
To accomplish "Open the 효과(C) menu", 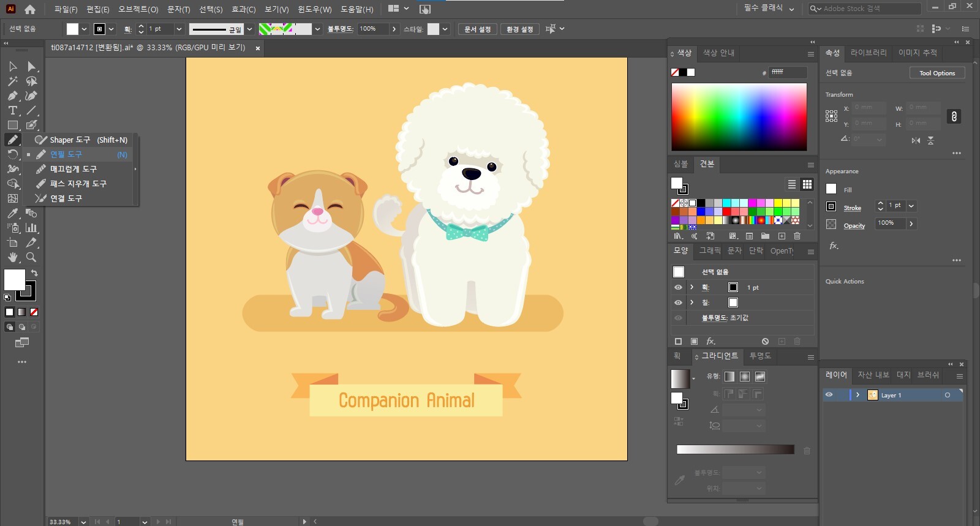I will [243, 9].
